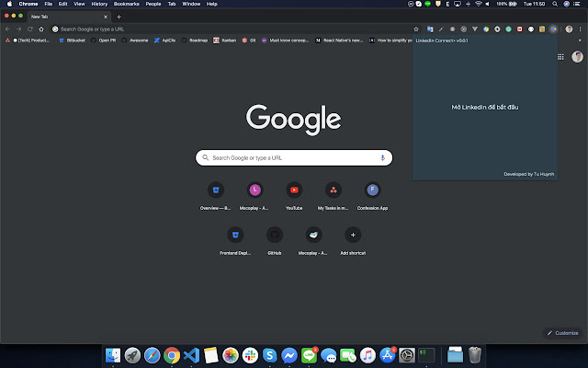The image size is (588, 368).
Task: Start voice search with the microphone icon
Action: [x=382, y=157]
